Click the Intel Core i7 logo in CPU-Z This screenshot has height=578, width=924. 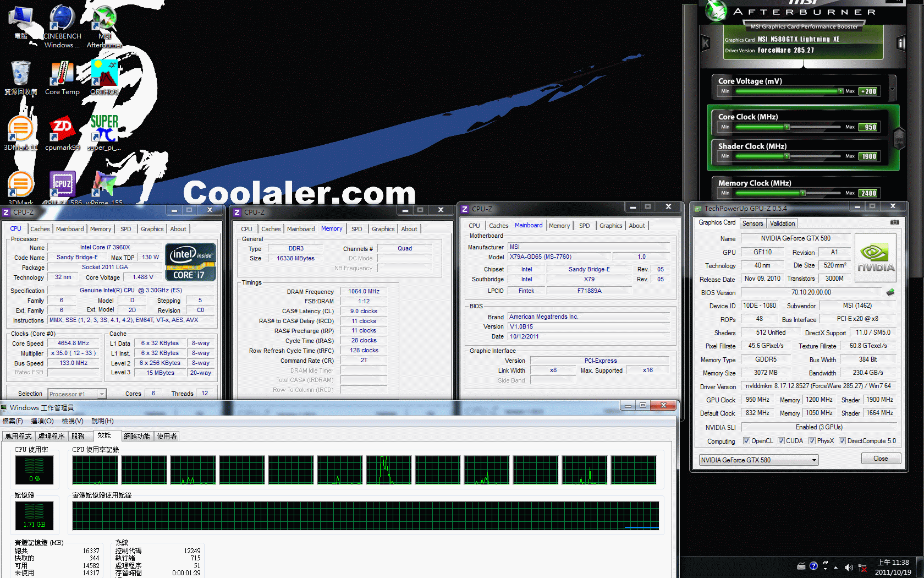190,261
